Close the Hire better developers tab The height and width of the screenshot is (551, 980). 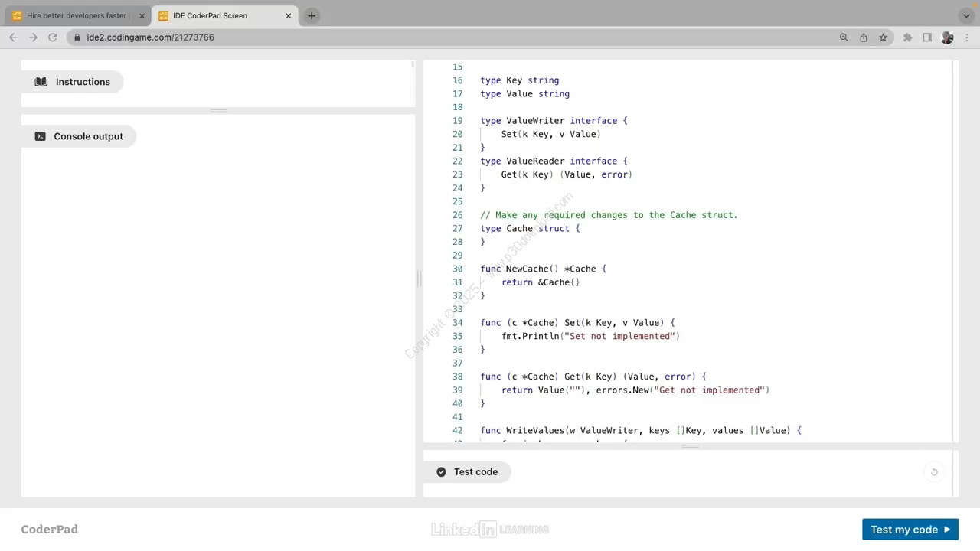point(142,15)
